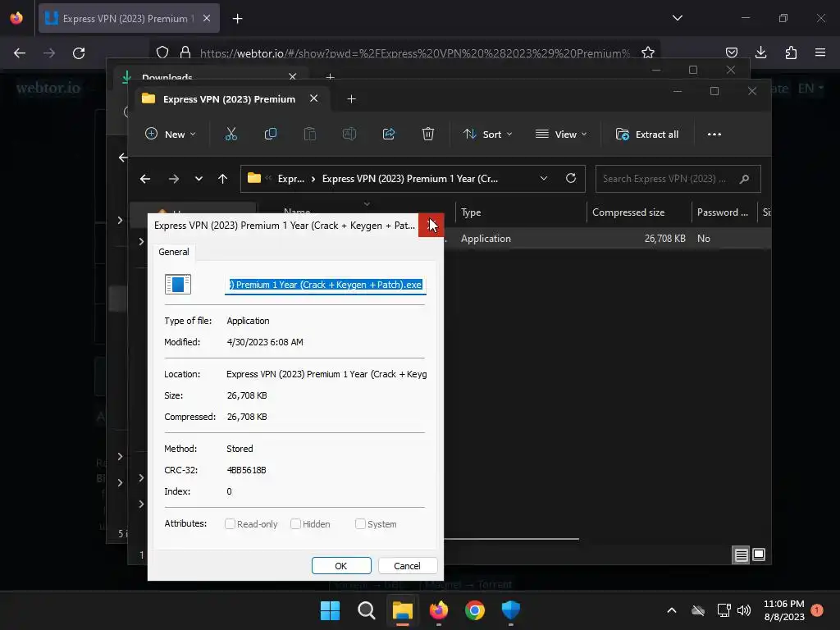Click Cancel in the properties dialog
The height and width of the screenshot is (630, 840).
coord(407,566)
